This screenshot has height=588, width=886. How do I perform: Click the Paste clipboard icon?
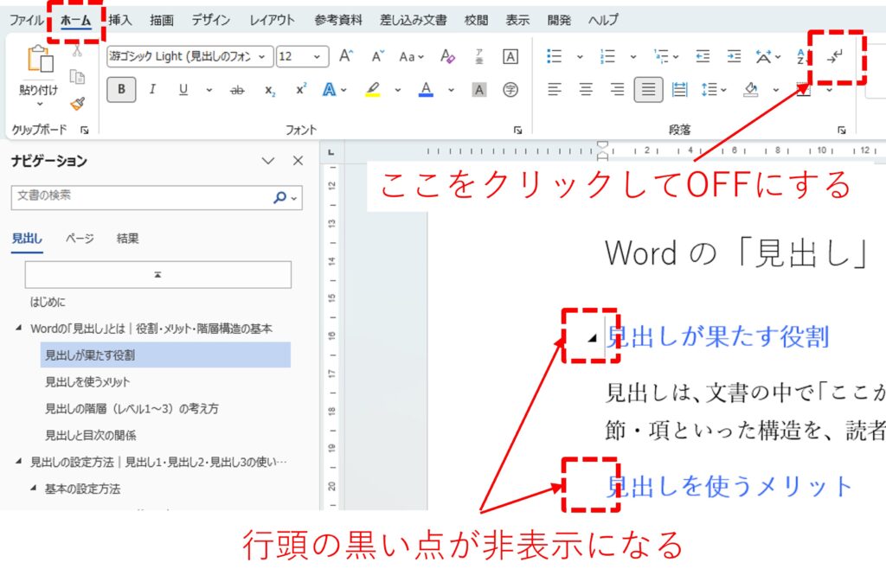[40, 59]
